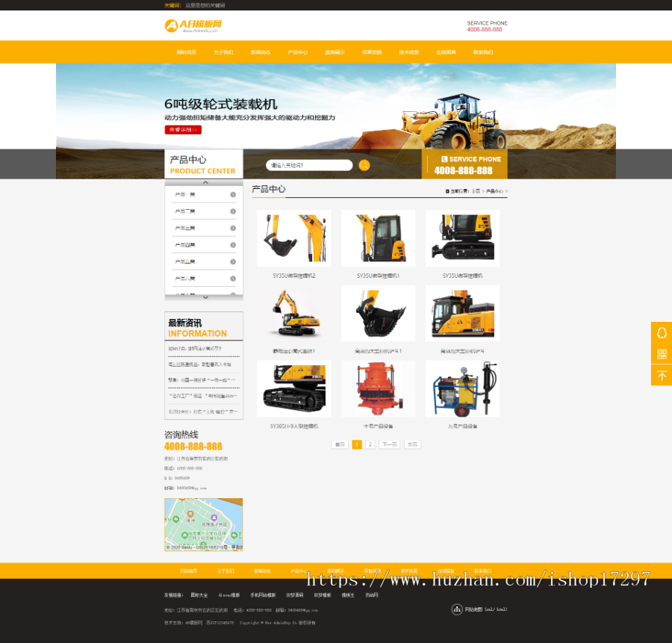672x643 pixels.
Task: Click the 首页 pagination button
Action: coord(340,444)
